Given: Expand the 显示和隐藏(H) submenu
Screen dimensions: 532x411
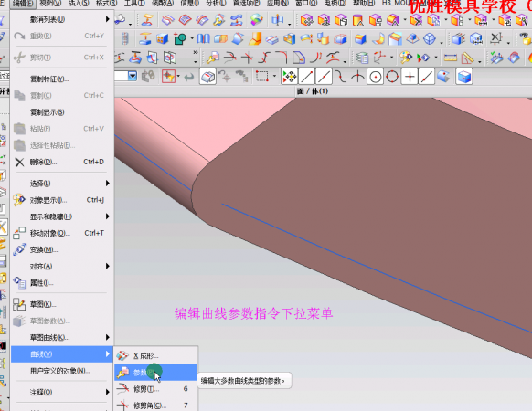Looking at the screenshot, I should click(62, 216).
